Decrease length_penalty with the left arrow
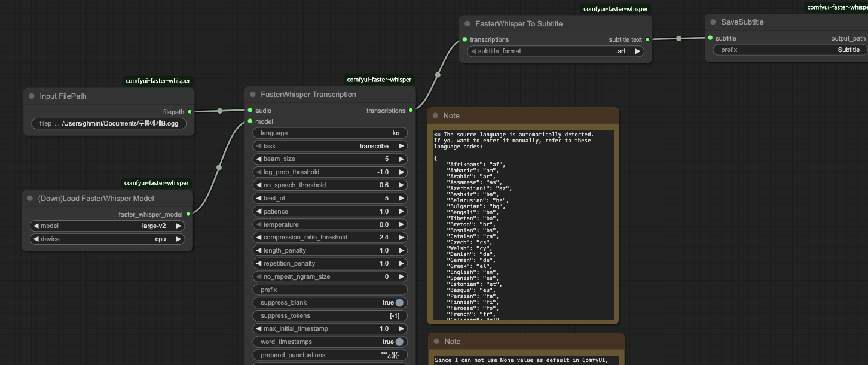 (x=258, y=251)
